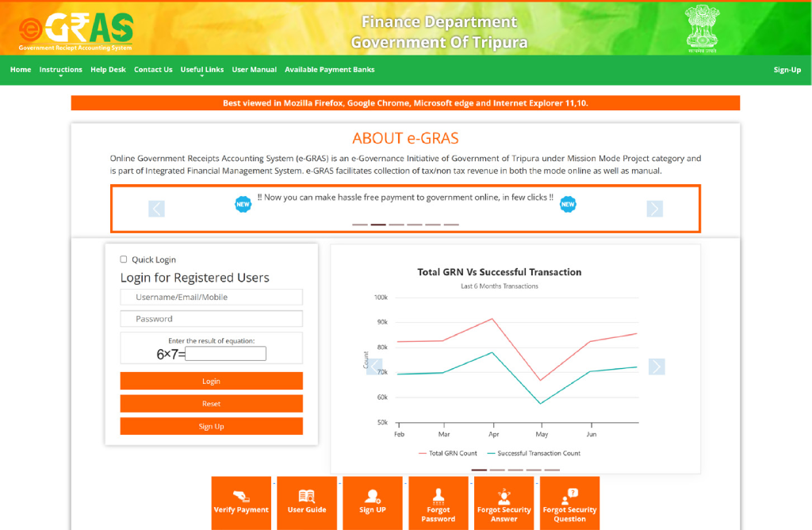Open Contact Us page

tap(153, 69)
